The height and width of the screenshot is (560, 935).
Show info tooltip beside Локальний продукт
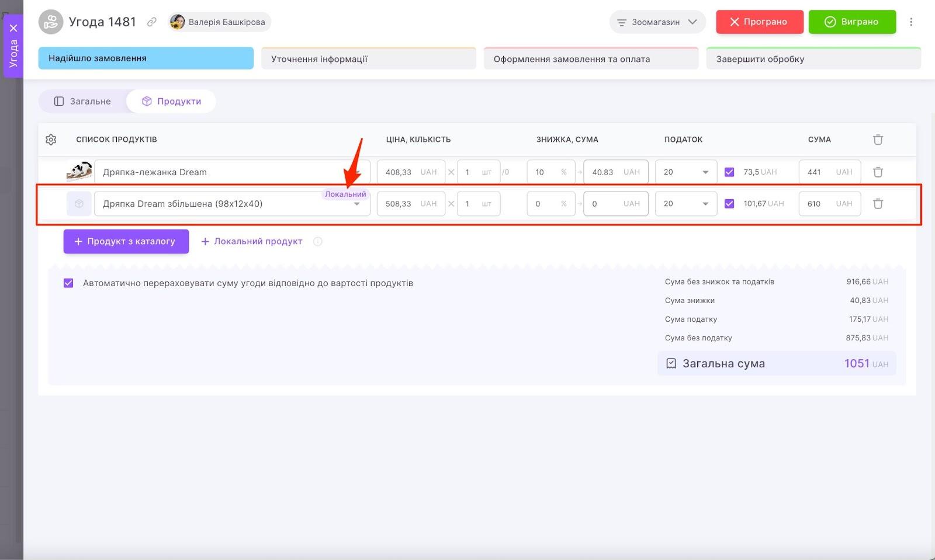(317, 241)
